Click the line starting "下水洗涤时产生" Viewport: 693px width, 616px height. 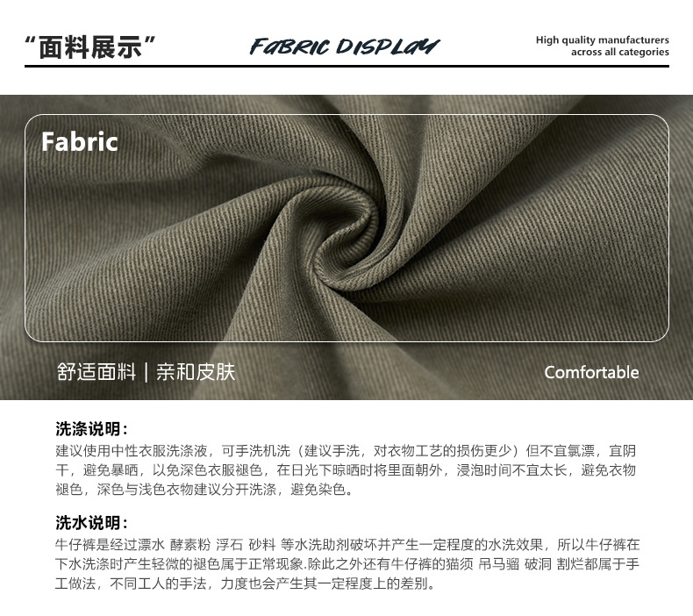[347, 564]
